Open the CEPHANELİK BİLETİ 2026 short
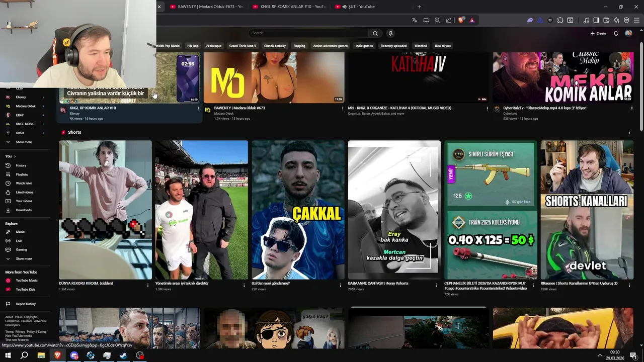 (491, 210)
